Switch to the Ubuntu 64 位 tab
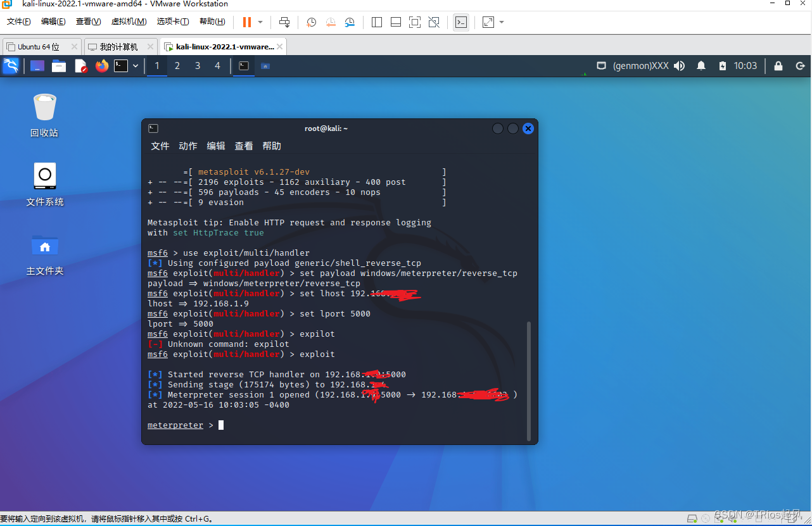 coord(38,47)
